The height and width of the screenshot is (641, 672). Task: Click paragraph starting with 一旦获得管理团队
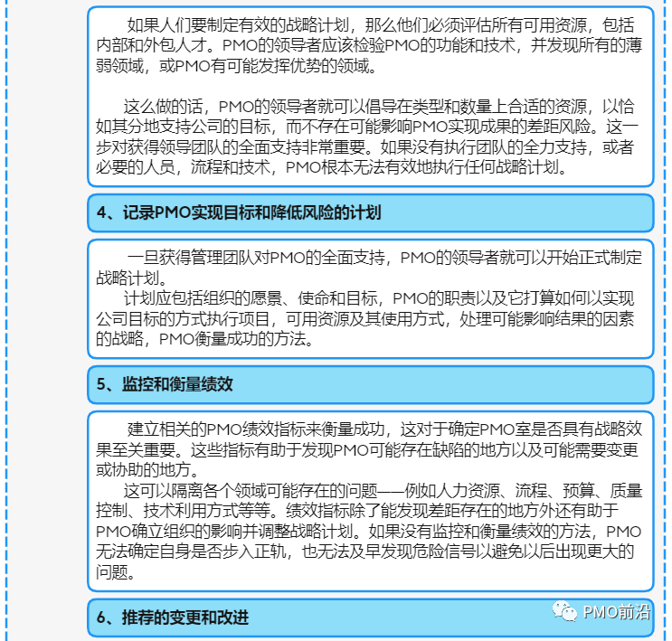point(369,268)
